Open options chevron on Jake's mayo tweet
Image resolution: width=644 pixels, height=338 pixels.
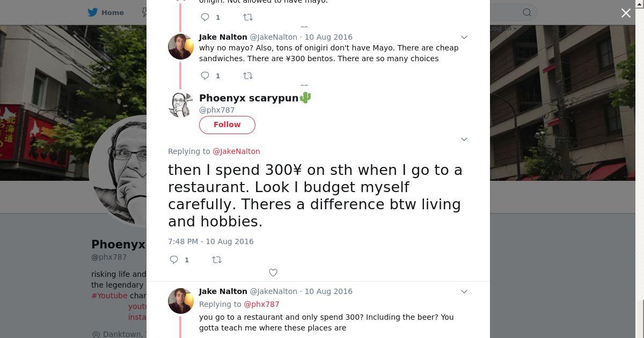pos(464,38)
